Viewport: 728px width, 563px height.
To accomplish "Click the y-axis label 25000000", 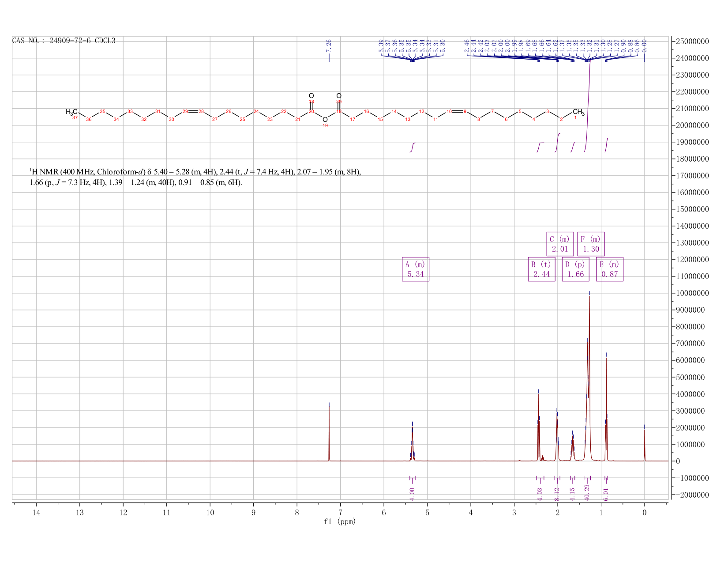I will pyautogui.click(x=692, y=41).
